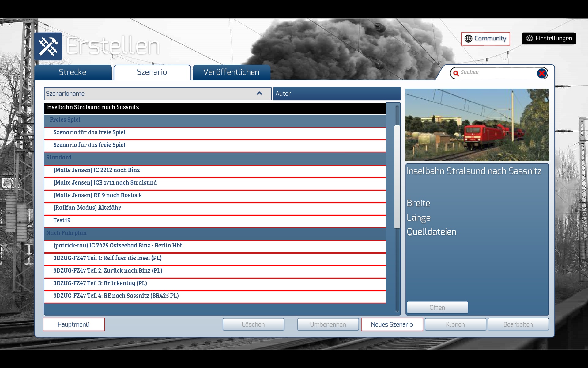588x368 pixels.
Task: Return via the Hauptmenü button
Action: click(73, 324)
